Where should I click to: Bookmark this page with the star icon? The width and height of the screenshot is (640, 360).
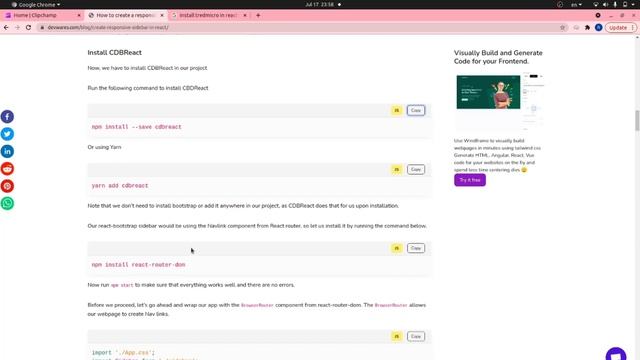click(x=562, y=27)
